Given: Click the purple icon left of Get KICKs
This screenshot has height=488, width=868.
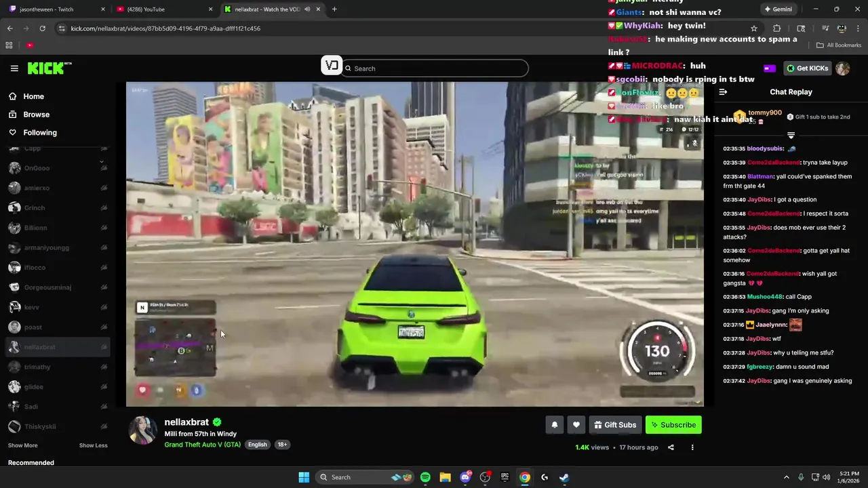Looking at the screenshot, I should coord(769,68).
